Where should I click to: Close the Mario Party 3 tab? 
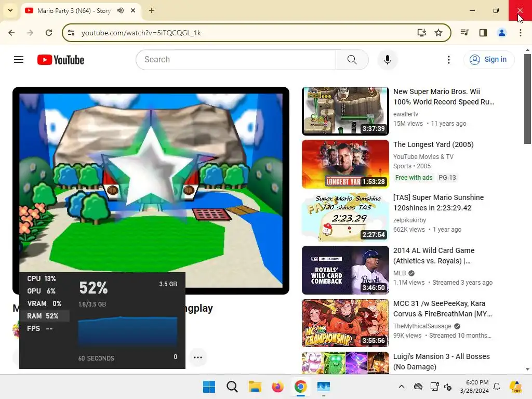(x=133, y=10)
